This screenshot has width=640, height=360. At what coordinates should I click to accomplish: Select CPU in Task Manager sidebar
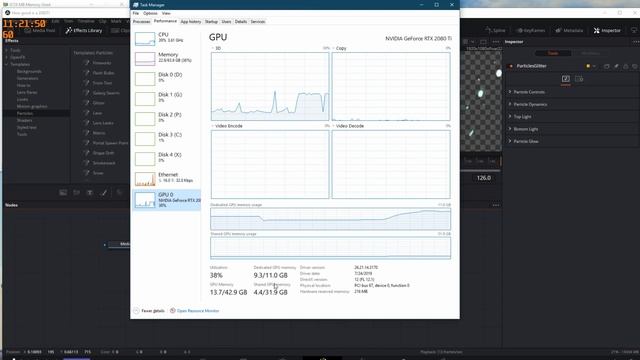[167, 39]
